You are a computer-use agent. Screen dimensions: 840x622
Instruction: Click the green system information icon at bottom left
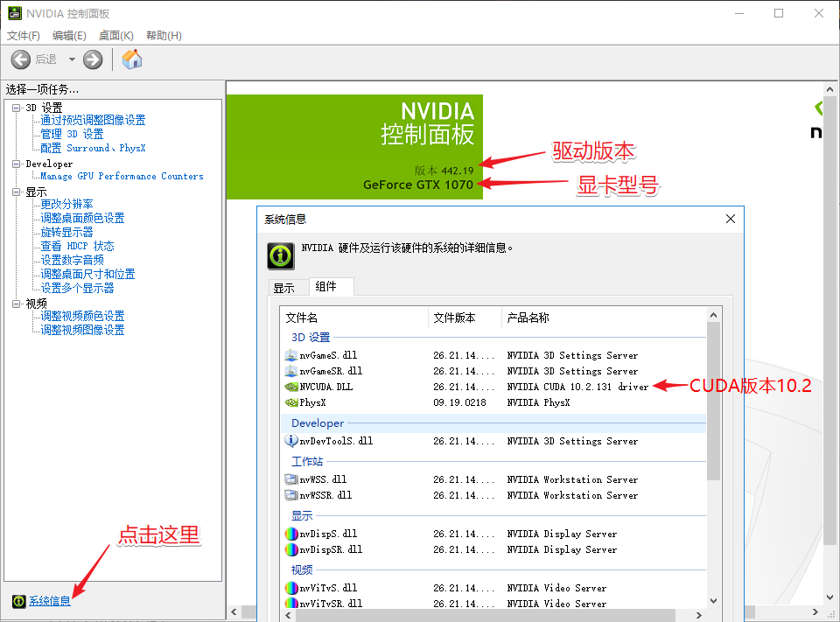(x=18, y=601)
